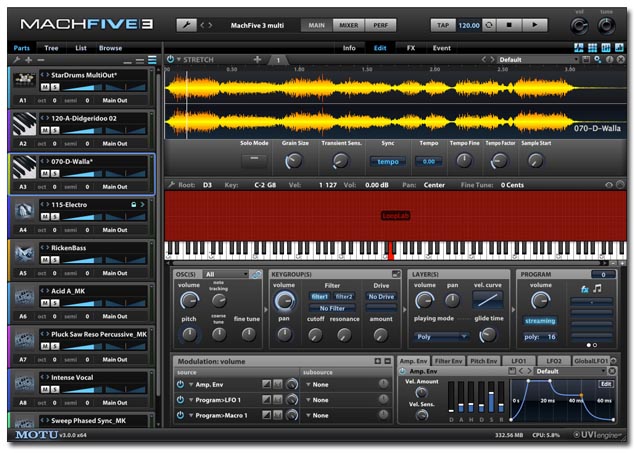Select the medium two-line parts view icon

(x=140, y=61)
